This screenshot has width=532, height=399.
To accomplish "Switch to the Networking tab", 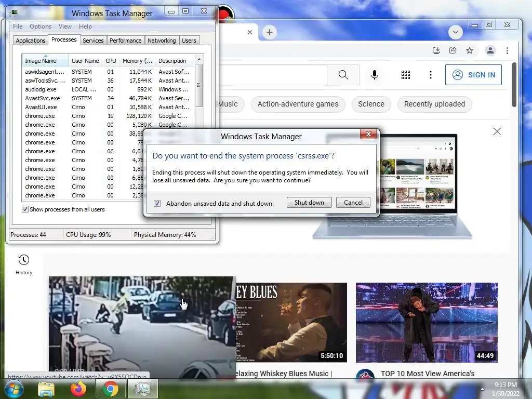I will point(162,41).
